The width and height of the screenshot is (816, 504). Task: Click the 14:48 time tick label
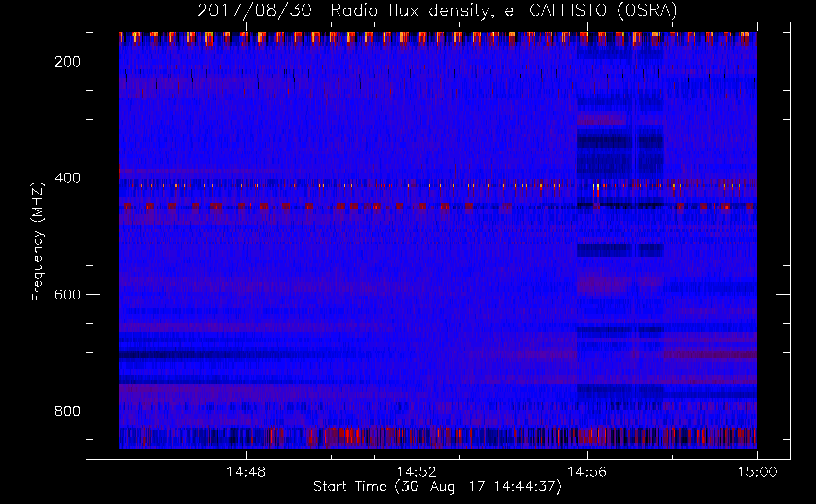[246, 472]
